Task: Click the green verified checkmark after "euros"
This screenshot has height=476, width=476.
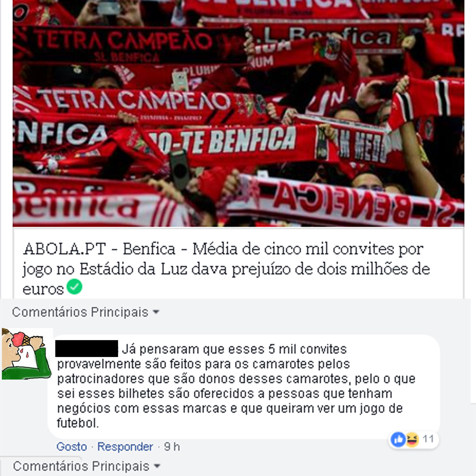Action: point(74,287)
